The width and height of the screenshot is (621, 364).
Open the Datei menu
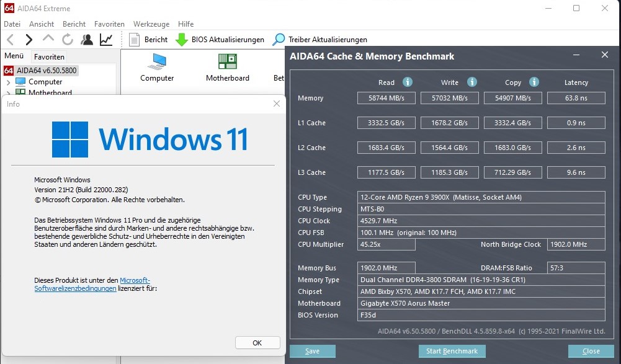tap(12, 24)
